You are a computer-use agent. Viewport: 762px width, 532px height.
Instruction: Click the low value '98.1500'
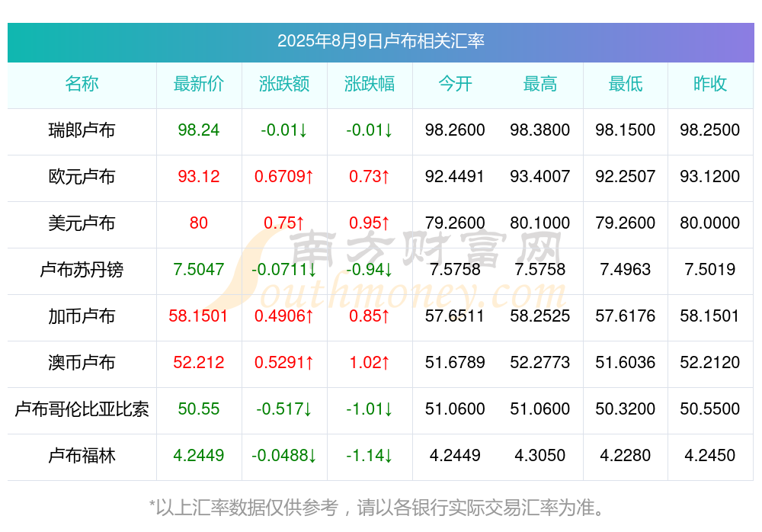[625, 130]
